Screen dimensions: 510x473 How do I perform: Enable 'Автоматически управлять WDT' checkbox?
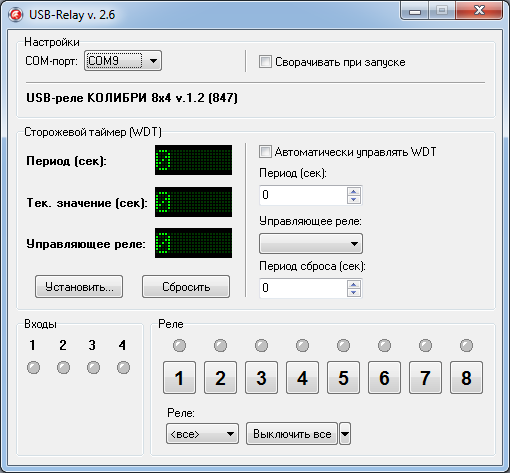pyautogui.click(x=265, y=152)
